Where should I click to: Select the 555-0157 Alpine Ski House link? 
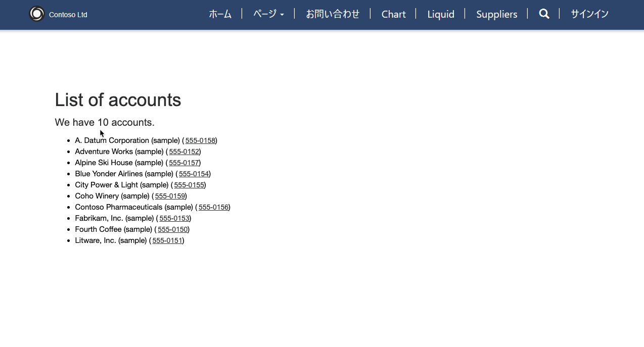click(184, 163)
